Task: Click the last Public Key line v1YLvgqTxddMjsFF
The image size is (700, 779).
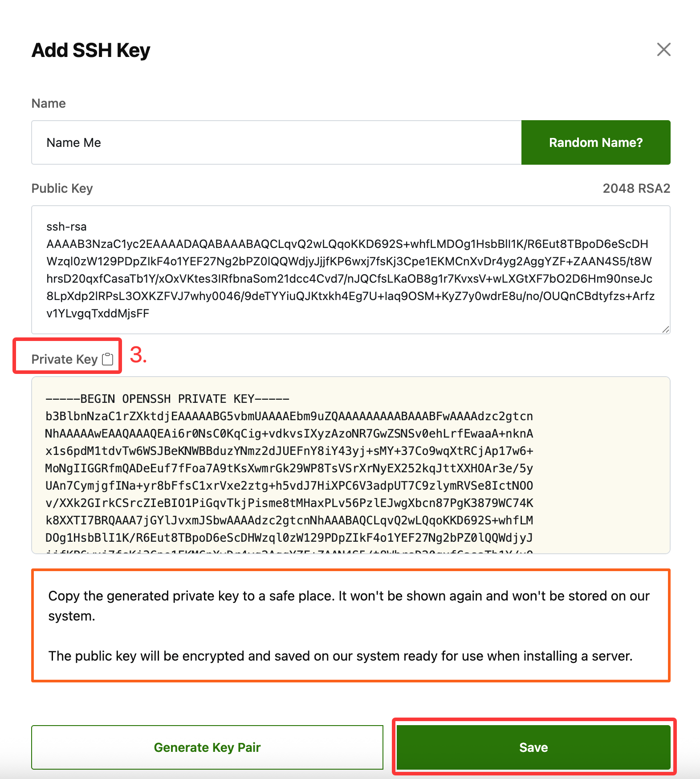Action: pyautogui.click(x=98, y=313)
